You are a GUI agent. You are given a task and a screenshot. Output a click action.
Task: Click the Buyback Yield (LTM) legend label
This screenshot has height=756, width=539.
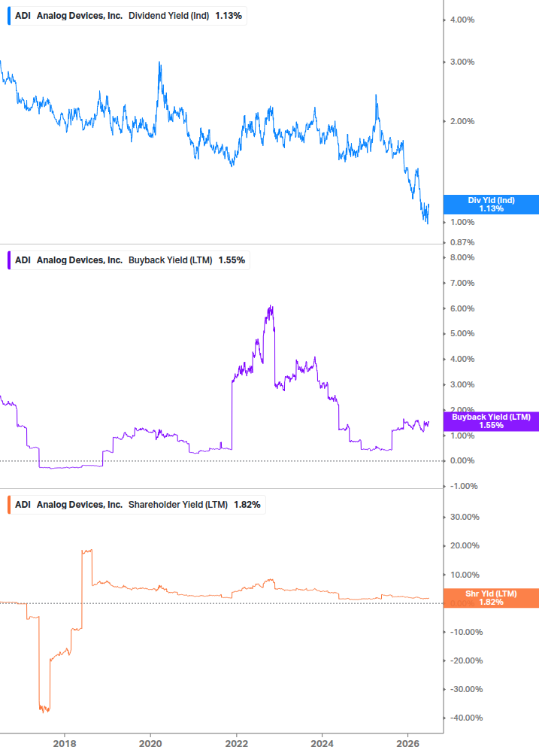point(170,260)
